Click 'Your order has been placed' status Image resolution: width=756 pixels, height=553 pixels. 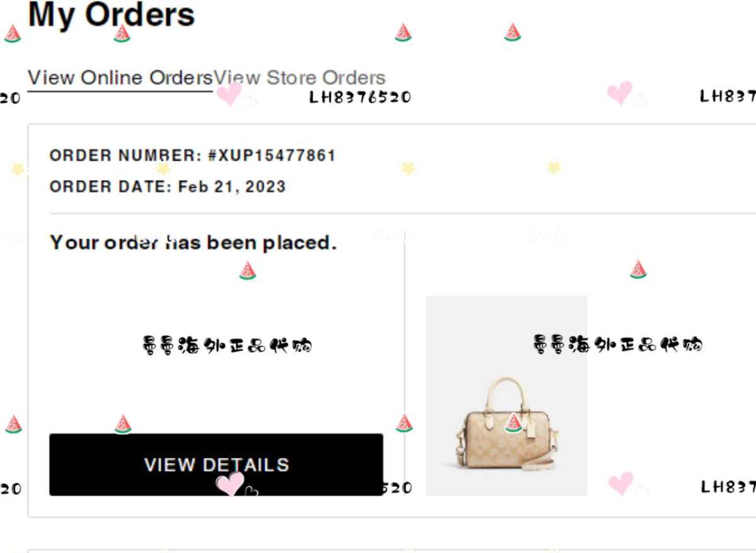[x=193, y=242]
